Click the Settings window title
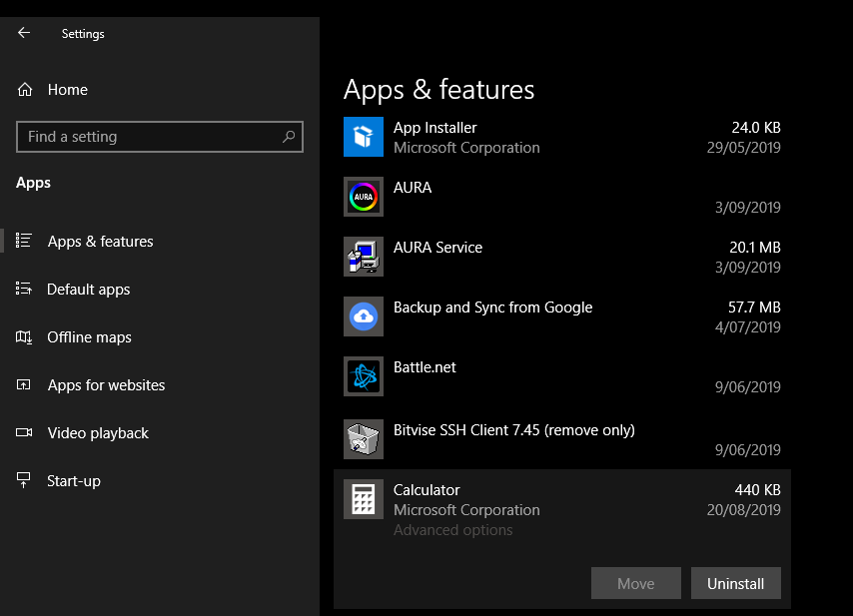This screenshot has width=853, height=616. pyautogui.click(x=83, y=34)
